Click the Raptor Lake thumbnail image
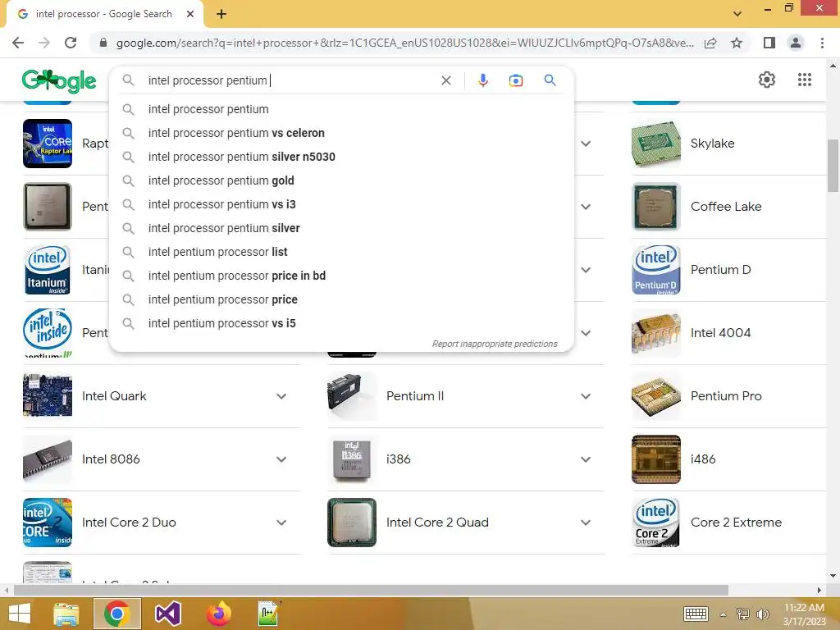Image resolution: width=840 pixels, height=630 pixels. pos(47,144)
